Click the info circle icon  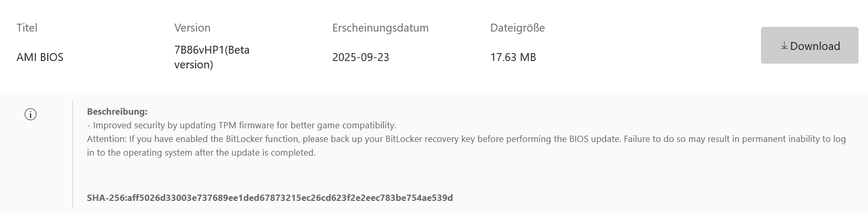pos(30,114)
